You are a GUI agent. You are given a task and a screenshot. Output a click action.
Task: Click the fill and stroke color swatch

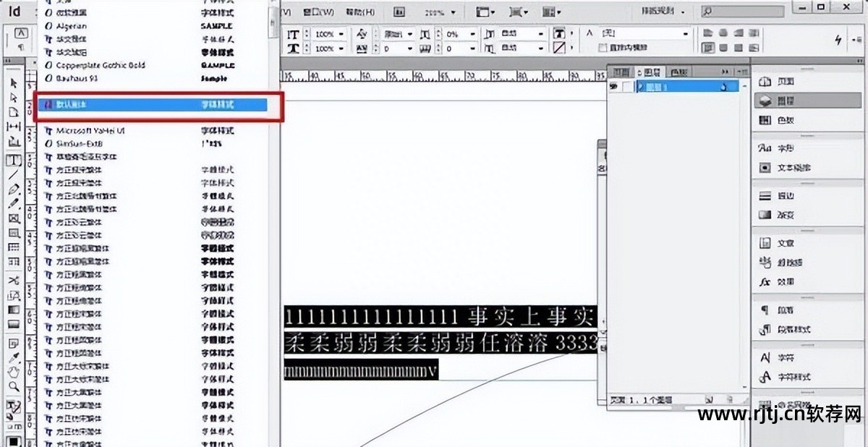[x=13, y=409]
